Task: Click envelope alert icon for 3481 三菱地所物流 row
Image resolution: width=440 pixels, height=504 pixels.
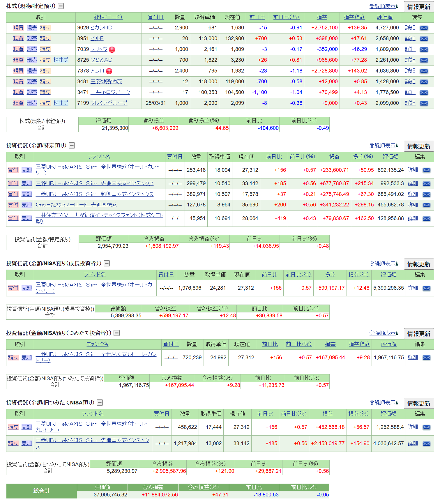Action: 424,82
